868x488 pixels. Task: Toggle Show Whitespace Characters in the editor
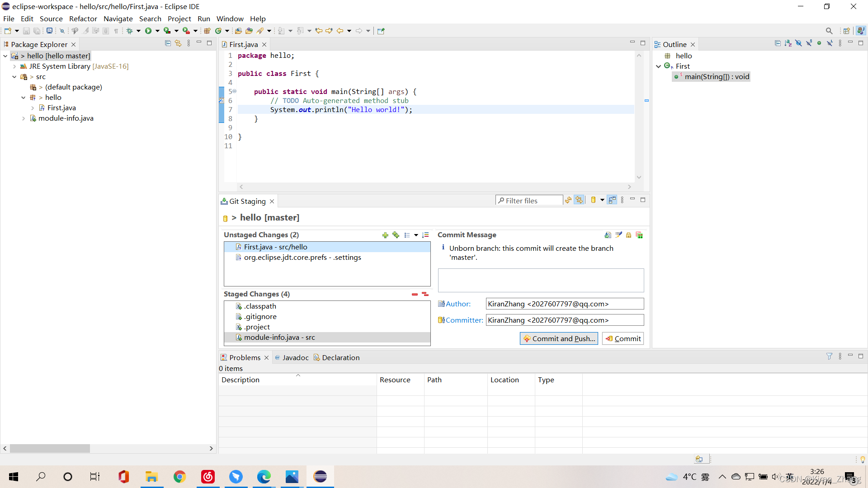click(116, 30)
